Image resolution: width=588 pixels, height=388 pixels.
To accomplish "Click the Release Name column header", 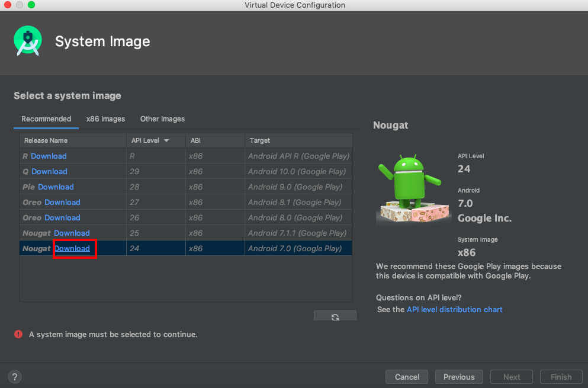I will [73, 140].
